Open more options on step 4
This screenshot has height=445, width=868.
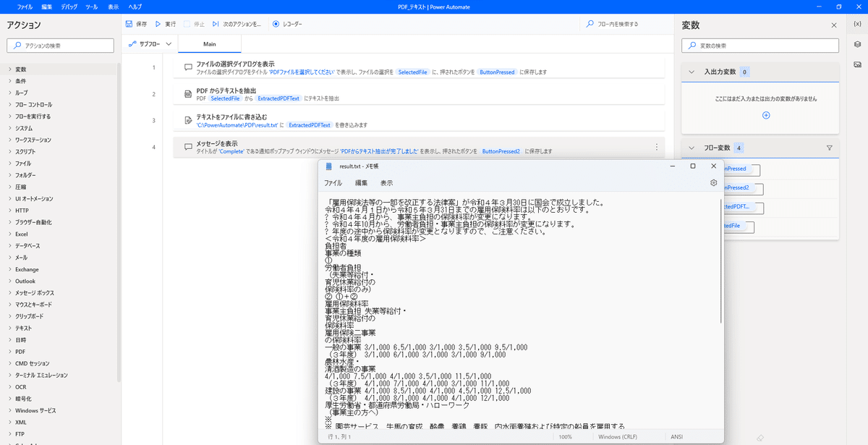tap(656, 147)
